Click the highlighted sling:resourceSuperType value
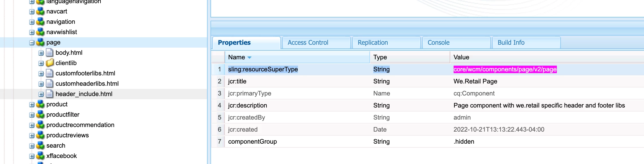 click(505, 69)
